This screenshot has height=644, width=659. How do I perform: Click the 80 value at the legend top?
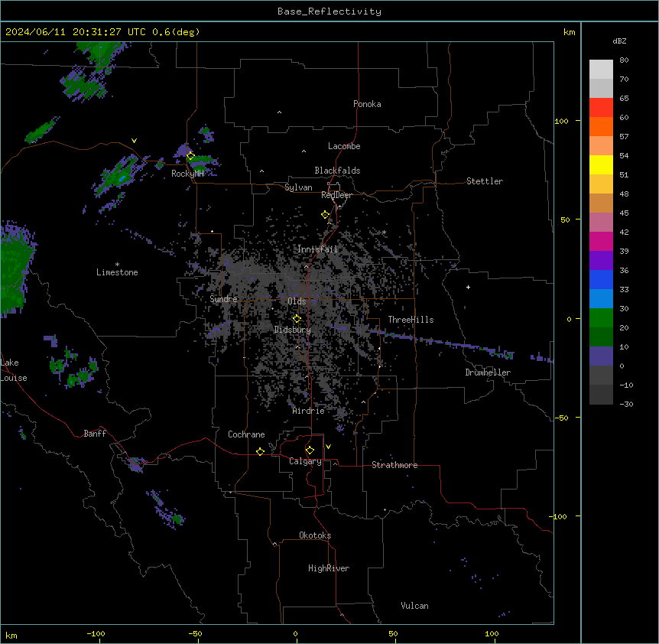pyautogui.click(x=624, y=60)
